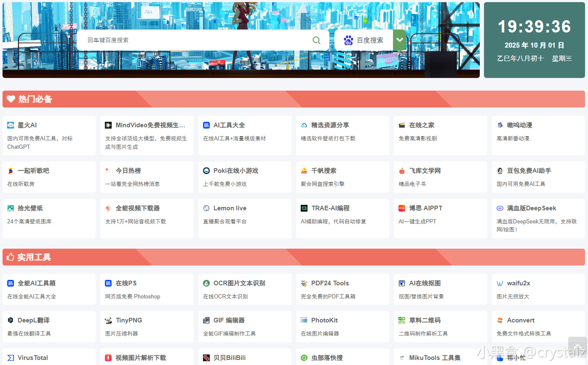Screen dimensions: 588x365
Task: Click the waifu2x icon
Action: (x=500, y=283)
